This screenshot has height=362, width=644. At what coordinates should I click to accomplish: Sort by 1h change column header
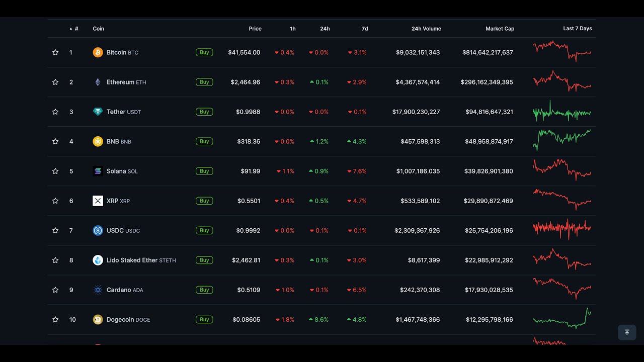(x=293, y=29)
